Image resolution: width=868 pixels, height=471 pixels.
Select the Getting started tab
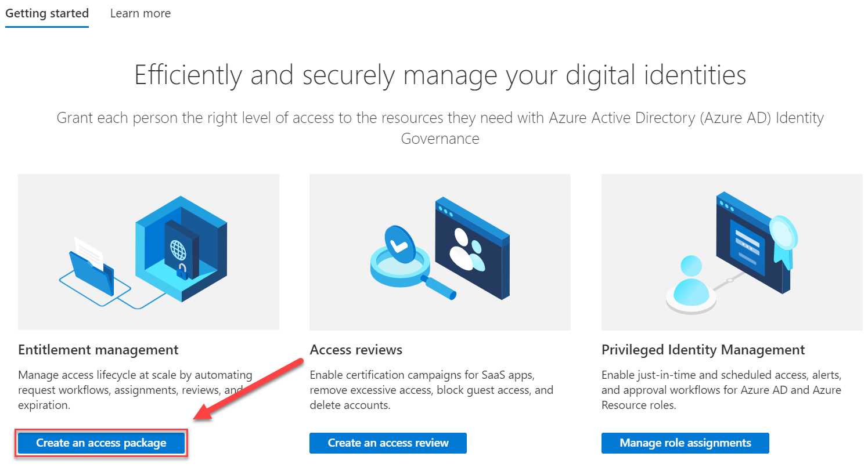click(x=47, y=13)
